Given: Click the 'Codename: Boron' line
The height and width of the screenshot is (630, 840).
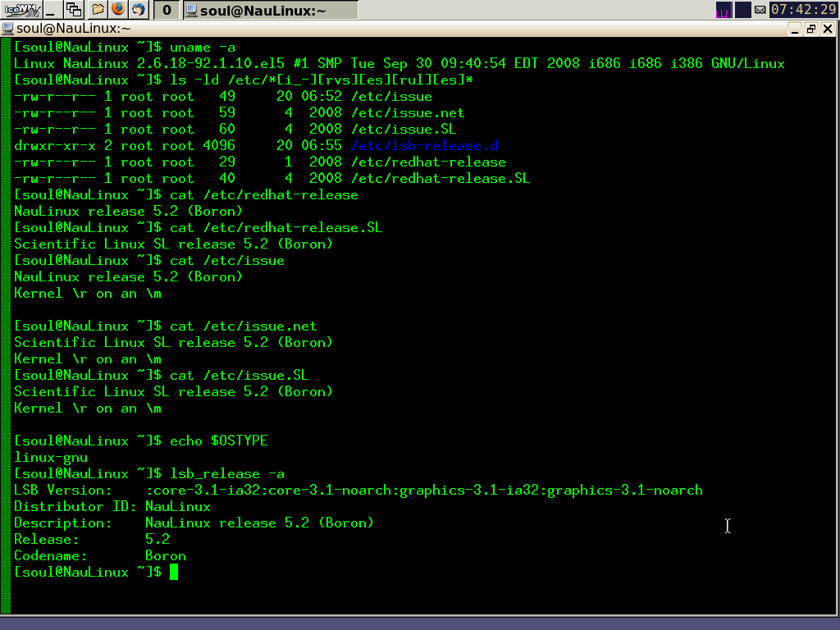Looking at the screenshot, I should click(99, 556).
